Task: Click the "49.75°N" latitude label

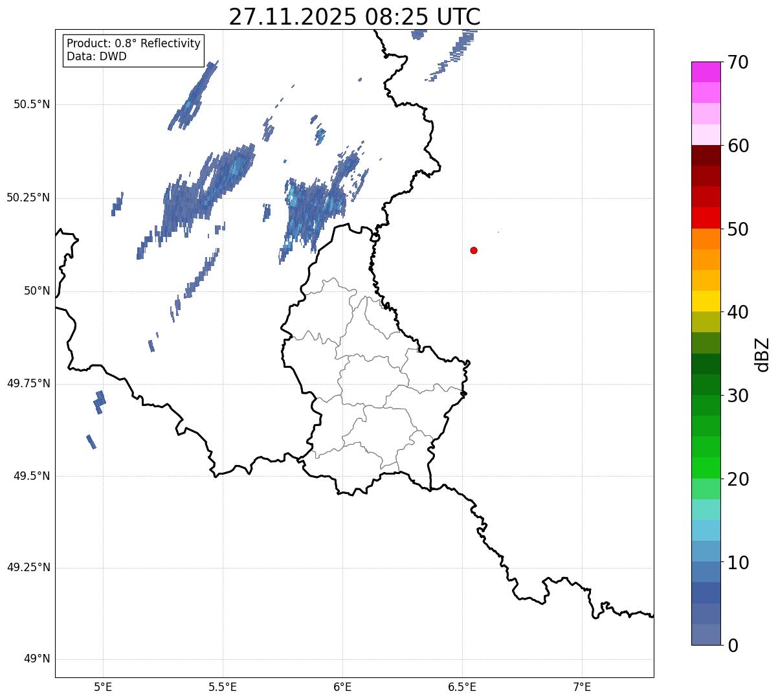Action: 28,384
